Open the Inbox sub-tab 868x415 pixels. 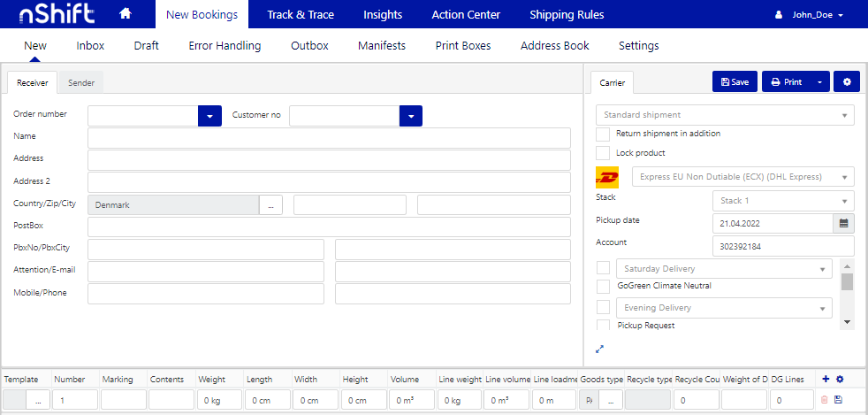(x=90, y=45)
